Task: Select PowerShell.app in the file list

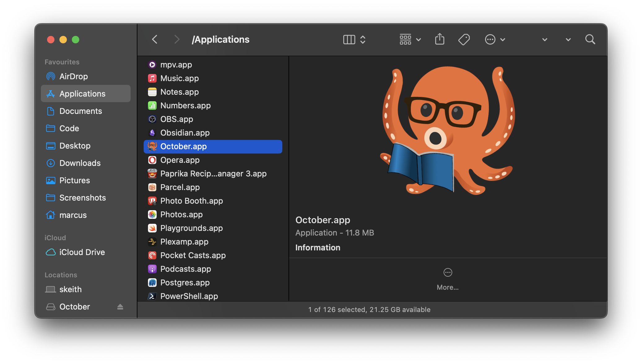Action: coord(189,296)
